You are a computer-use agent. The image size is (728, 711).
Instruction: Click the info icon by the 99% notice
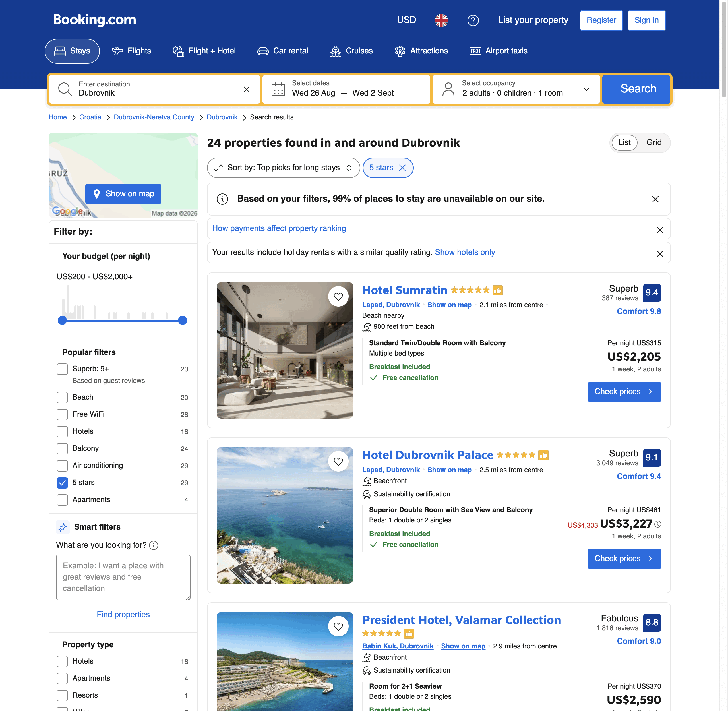coord(222,199)
